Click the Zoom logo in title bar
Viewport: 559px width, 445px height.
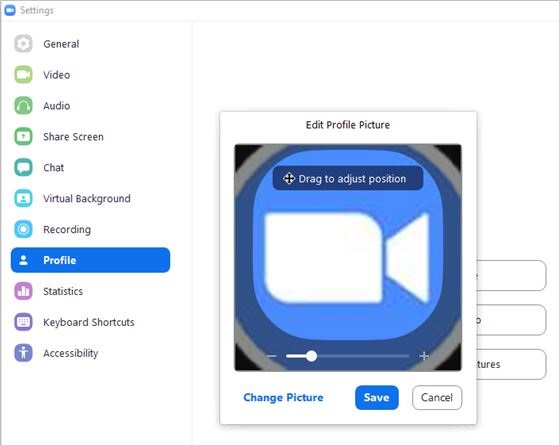(10, 10)
